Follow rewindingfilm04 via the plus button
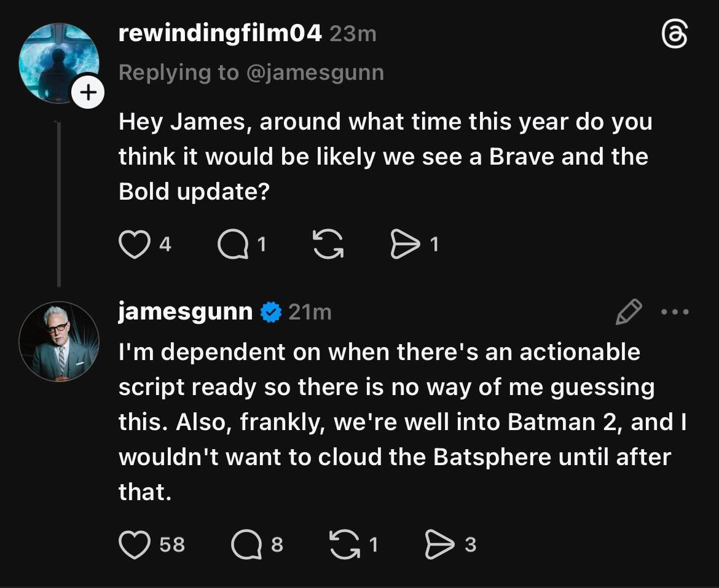This screenshot has height=588, width=719. pyautogui.click(x=88, y=91)
